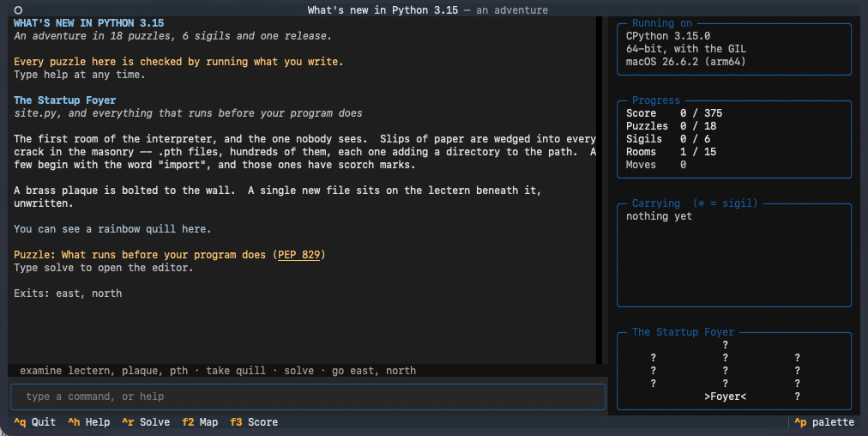Click the window title 'What's new in Python 3.15'
The width and height of the screenshot is (868, 436).
coord(383,10)
